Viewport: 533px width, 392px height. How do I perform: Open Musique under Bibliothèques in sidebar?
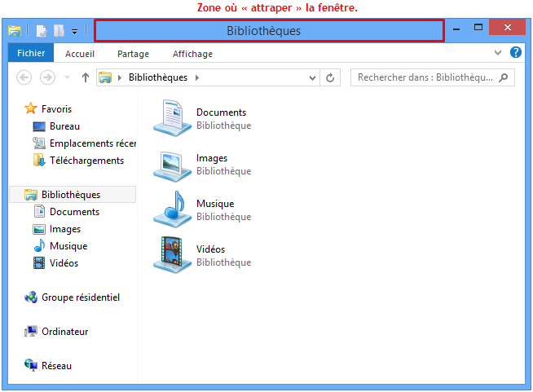(60, 246)
